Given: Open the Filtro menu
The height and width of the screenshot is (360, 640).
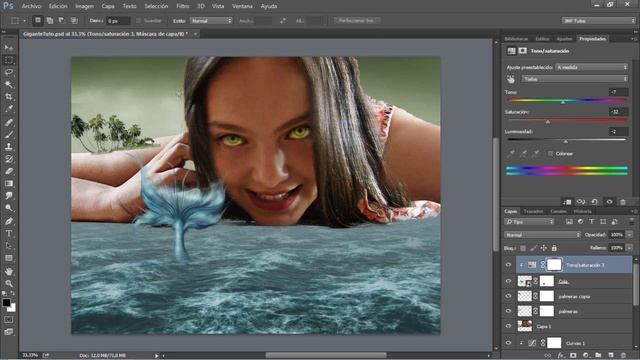Looking at the screenshot, I should click(182, 6).
